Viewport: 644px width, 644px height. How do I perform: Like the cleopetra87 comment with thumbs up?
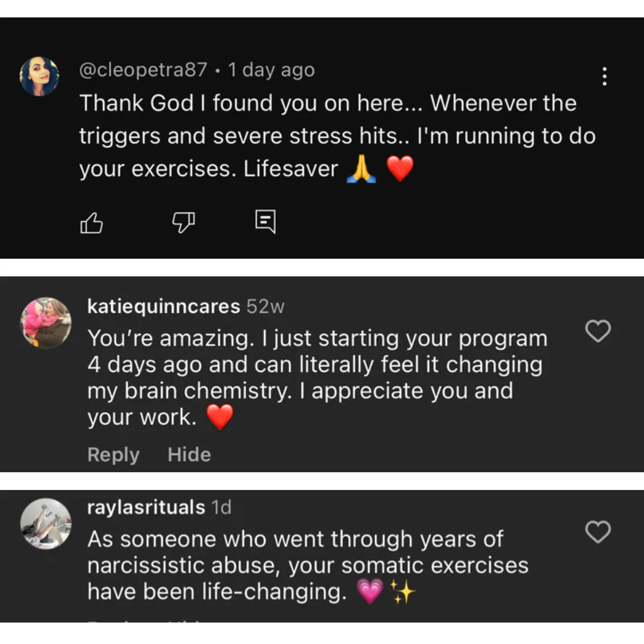[x=91, y=223]
